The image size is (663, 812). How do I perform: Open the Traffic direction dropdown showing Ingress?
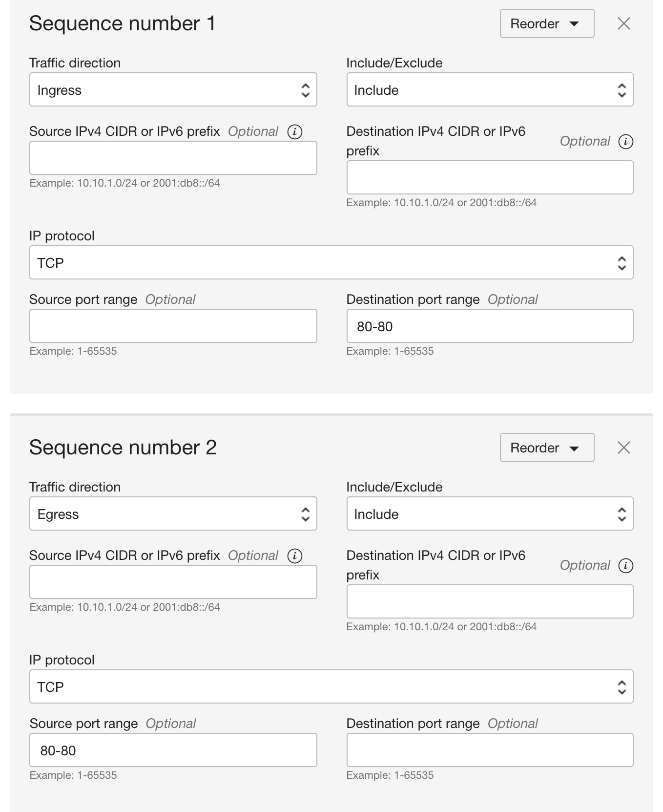tap(173, 89)
